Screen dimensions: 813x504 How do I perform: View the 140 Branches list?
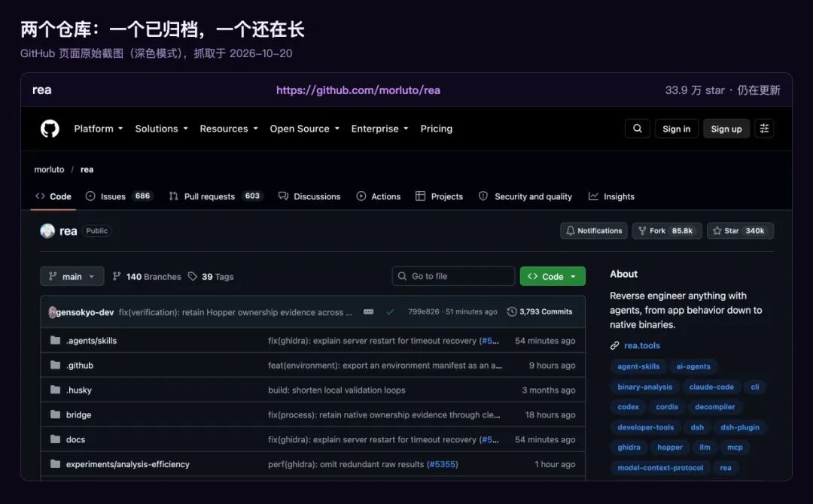coord(148,277)
